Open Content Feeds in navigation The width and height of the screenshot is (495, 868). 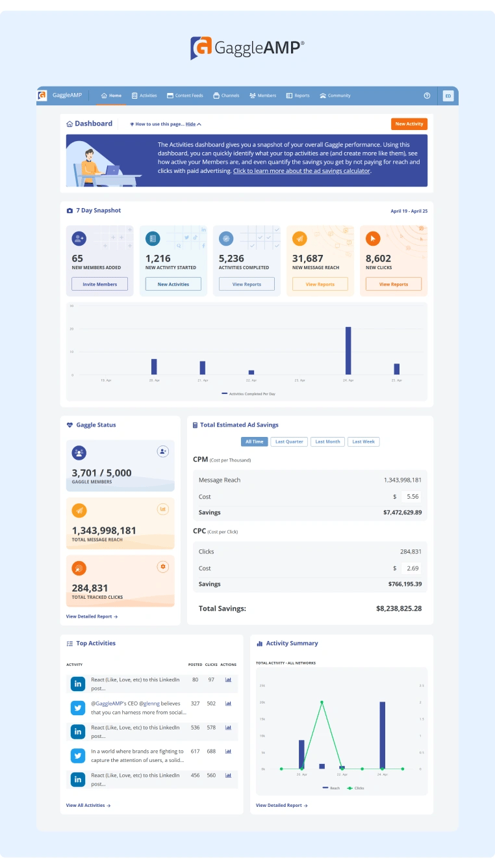point(185,96)
